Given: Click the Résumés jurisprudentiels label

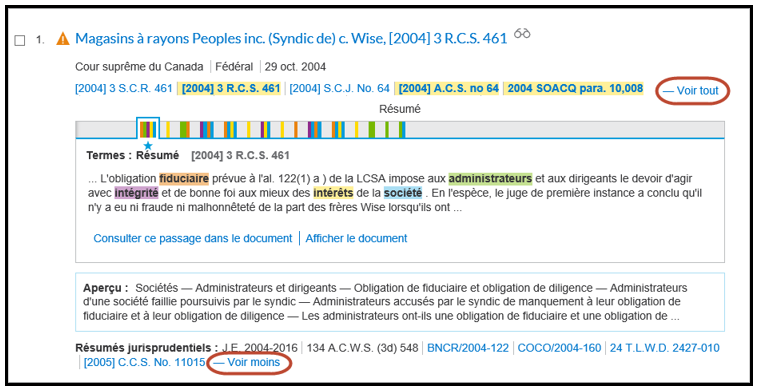Looking at the screenshot, I should pos(146,348).
